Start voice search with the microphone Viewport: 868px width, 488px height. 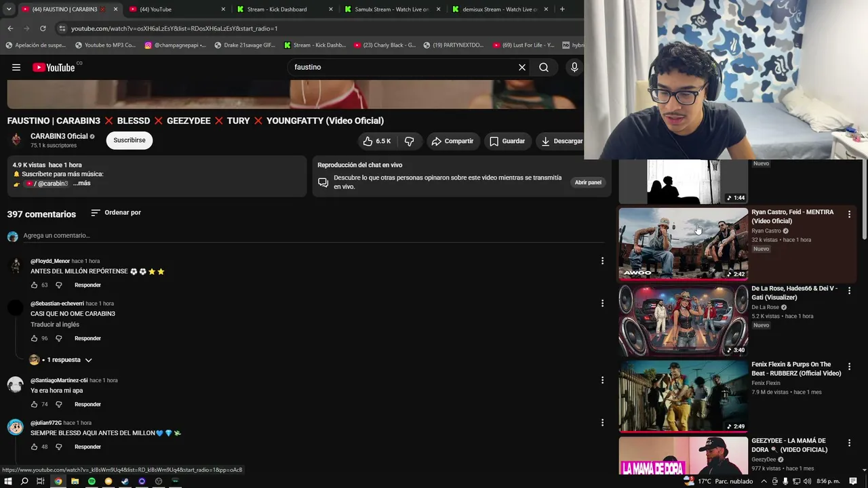(574, 67)
